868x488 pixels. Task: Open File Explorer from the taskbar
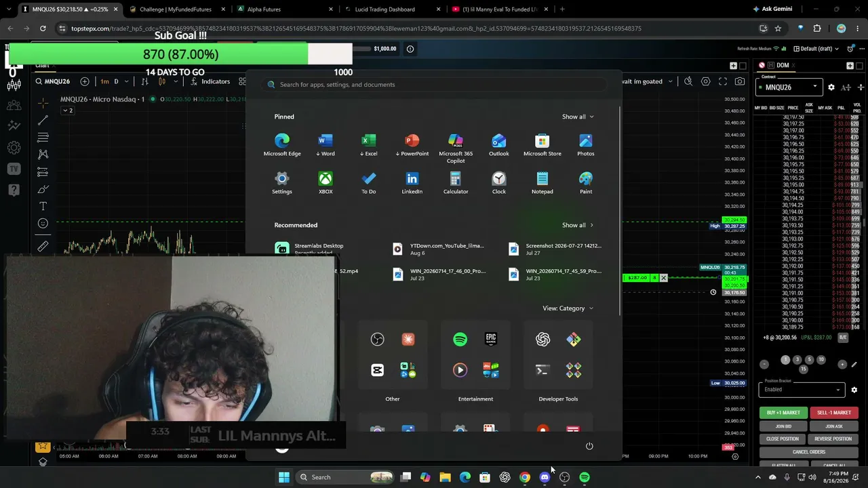pos(445,477)
